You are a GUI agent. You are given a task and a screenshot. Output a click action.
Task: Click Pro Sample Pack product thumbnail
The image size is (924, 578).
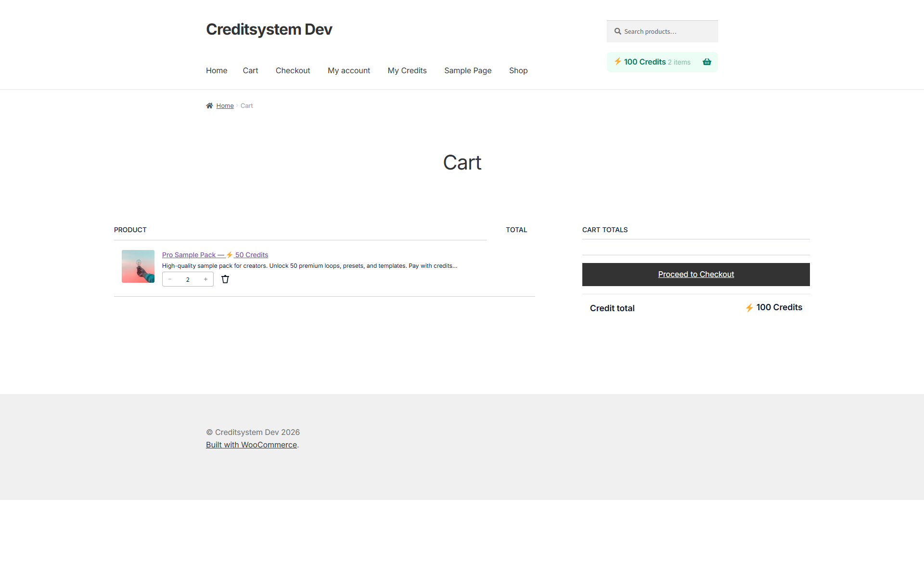click(138, 266)
